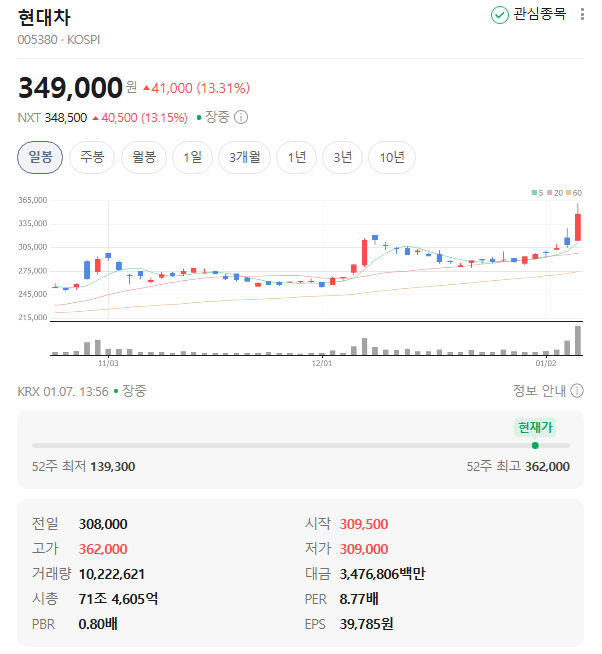Choose the 1년 chart range

[297, 157]
